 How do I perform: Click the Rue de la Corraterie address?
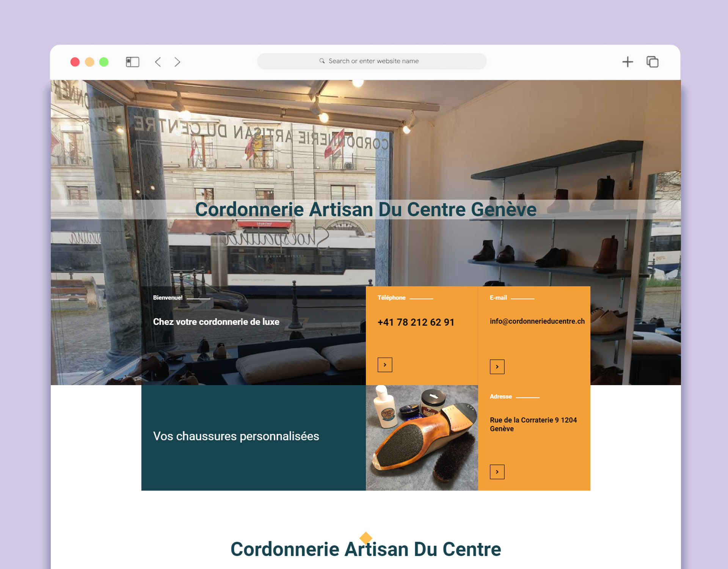(x=533, y=424)
